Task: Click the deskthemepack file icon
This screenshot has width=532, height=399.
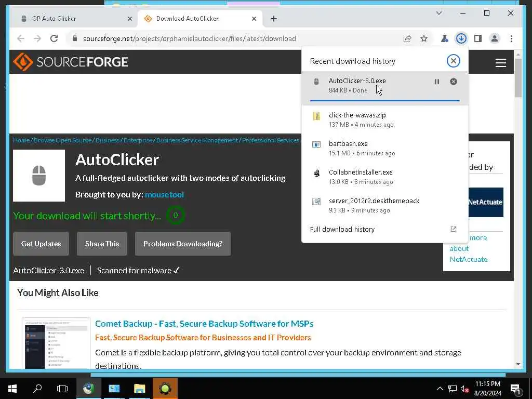Action: pos(316,202)
